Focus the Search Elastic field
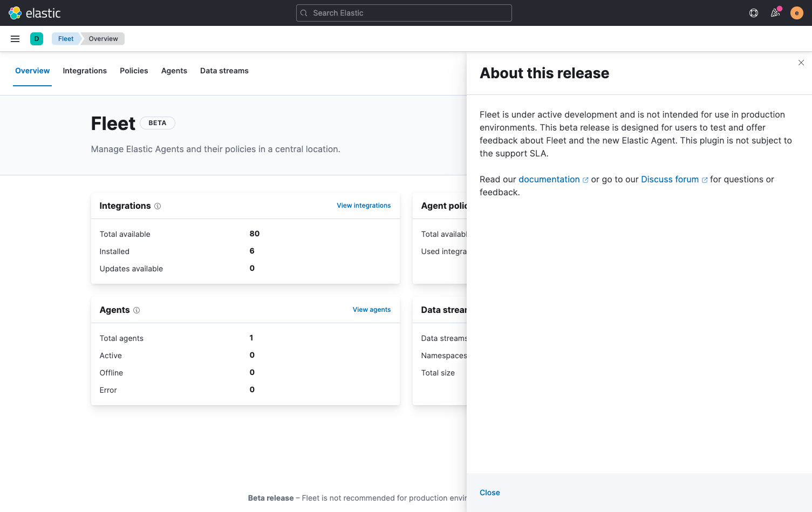The image size is (812, 512). coord(404,13)
